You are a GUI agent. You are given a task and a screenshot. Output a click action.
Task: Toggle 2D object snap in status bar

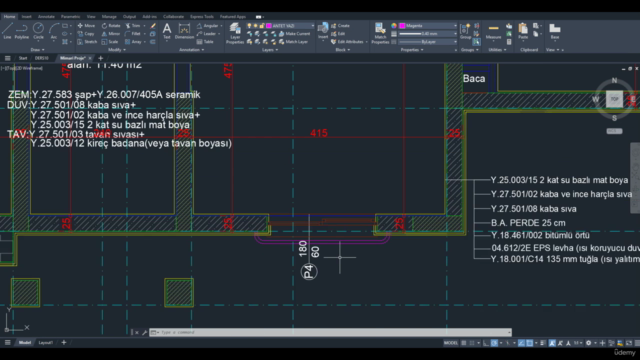click(x=529, y=343)
